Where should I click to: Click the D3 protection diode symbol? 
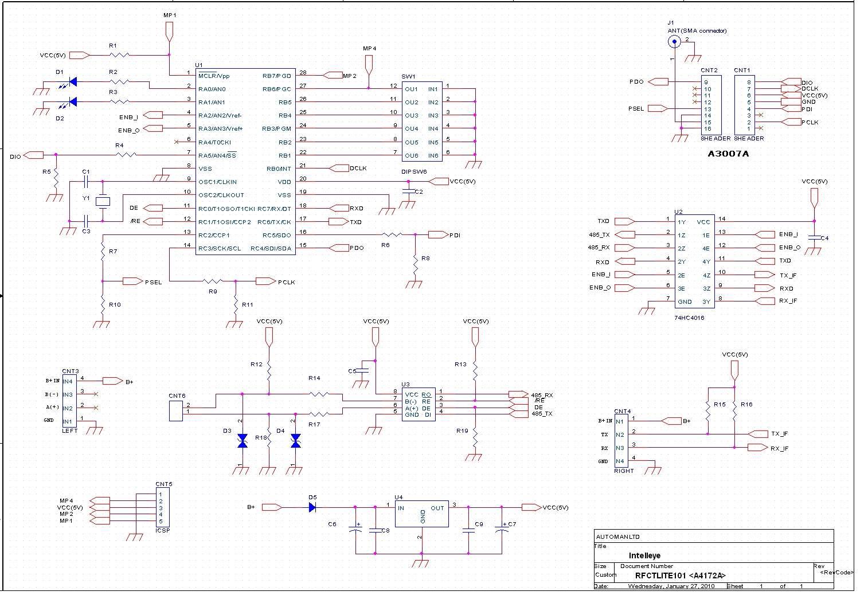[x=242, y=440]
